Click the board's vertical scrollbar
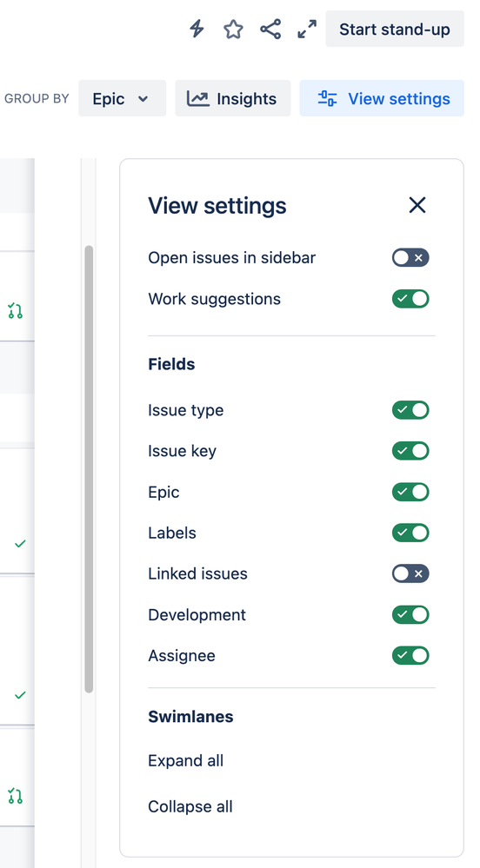Image resolution: width=480 pixels, height=868 pixels. click(x=89, y=469)
